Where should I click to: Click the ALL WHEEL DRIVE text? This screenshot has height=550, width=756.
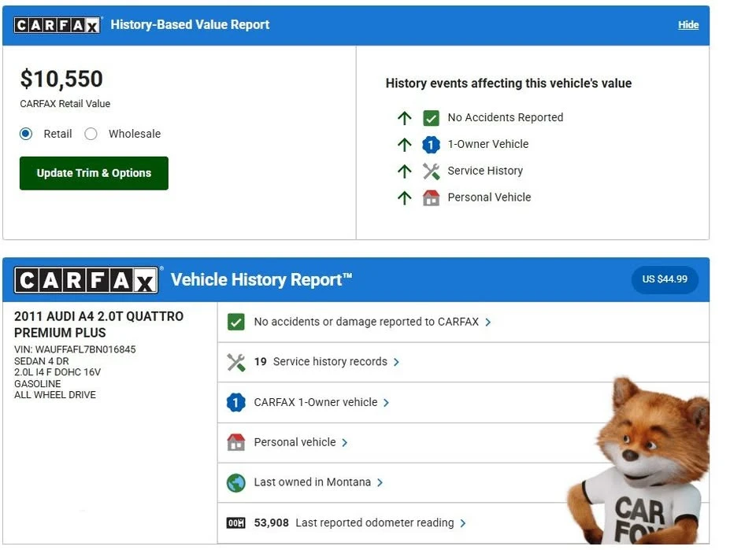55,395
